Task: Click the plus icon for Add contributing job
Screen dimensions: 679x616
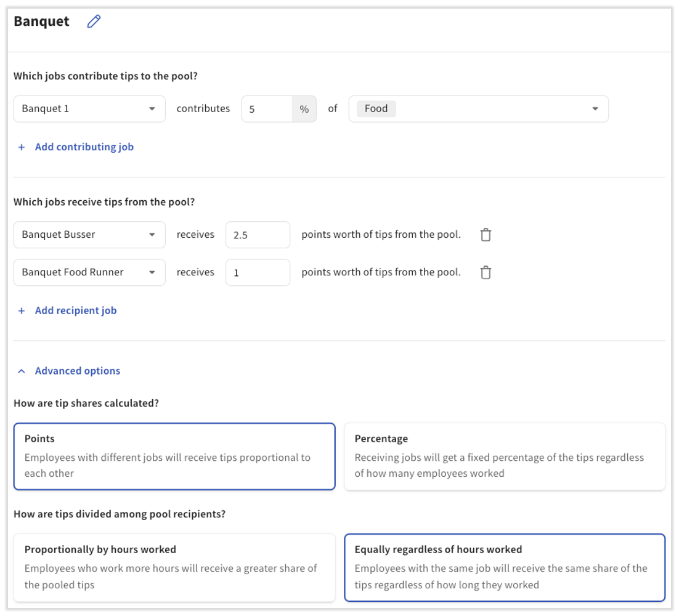Action: [22, 147]
